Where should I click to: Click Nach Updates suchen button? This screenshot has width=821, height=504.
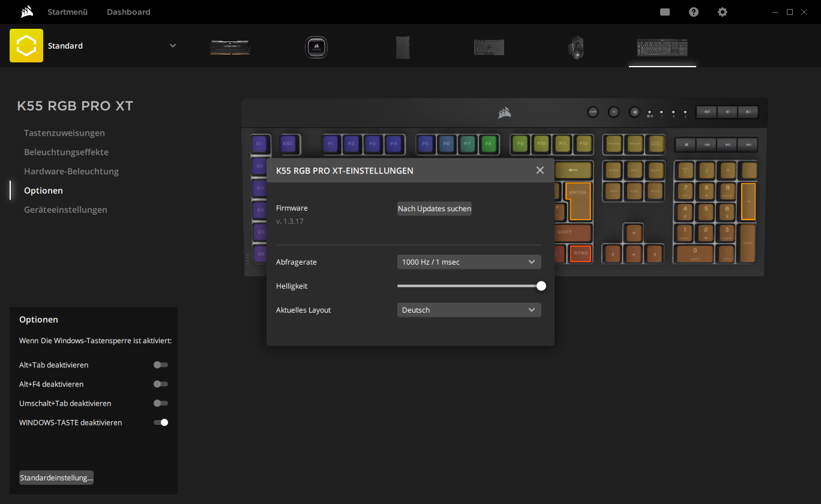coord(435,209)
